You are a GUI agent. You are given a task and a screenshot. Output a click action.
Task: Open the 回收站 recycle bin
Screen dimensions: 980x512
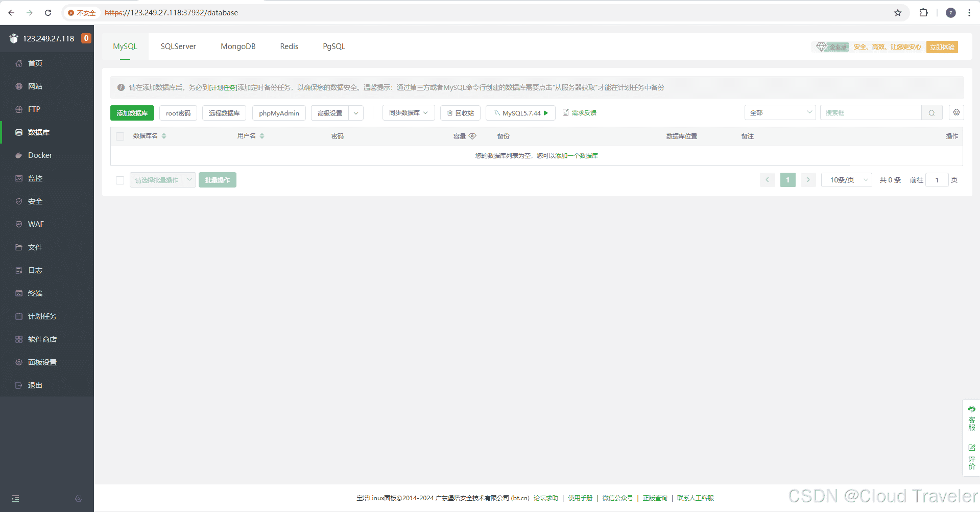click(460, 113)
